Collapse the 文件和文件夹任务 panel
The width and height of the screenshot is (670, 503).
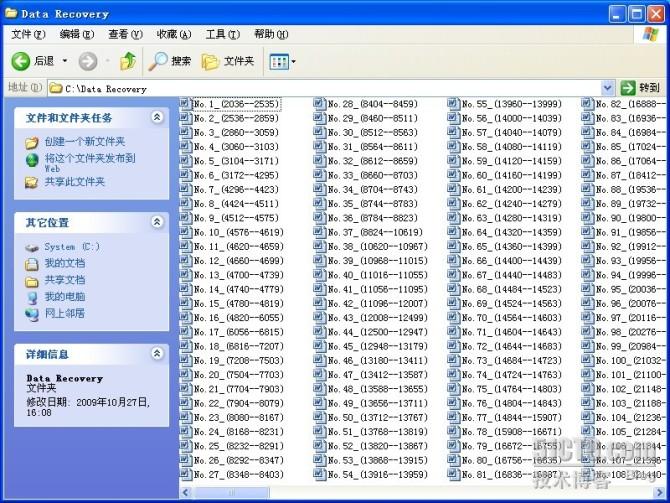(157, 117)
